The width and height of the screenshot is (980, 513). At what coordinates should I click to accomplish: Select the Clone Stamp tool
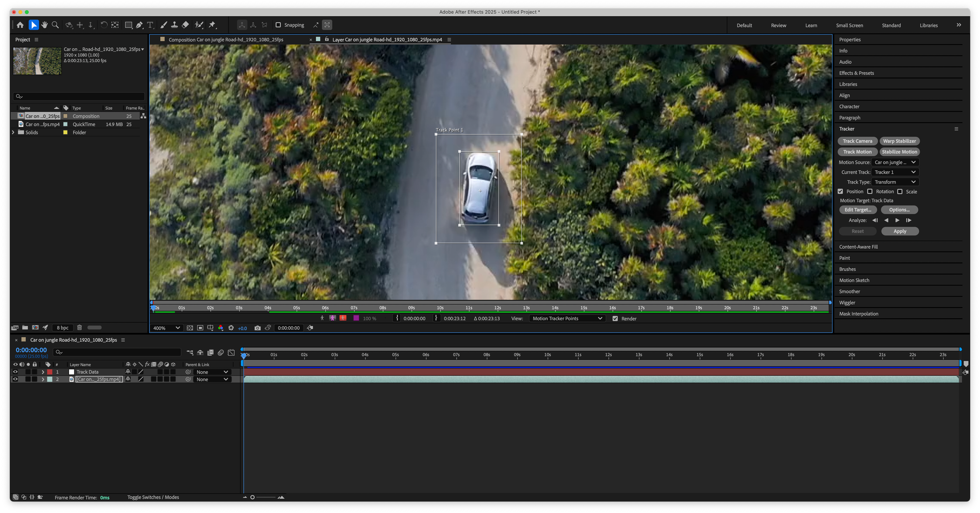[x=174, y=25]
